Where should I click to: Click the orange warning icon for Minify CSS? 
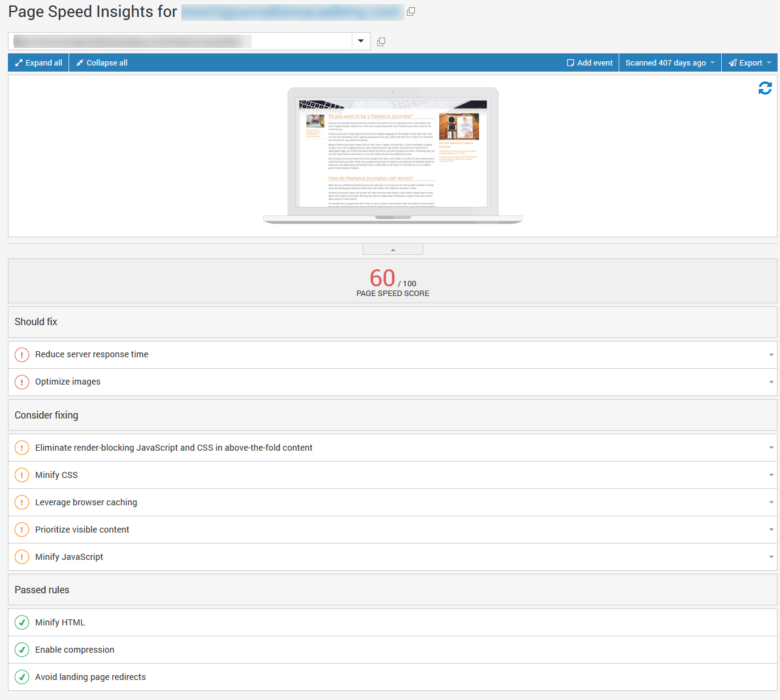22,475
